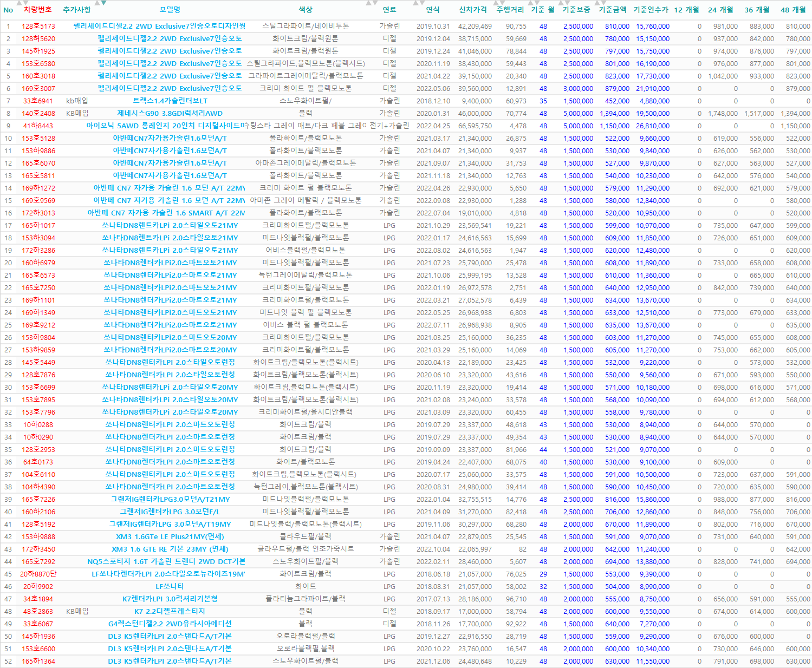Click the kb매입 note in the 33호6941 row
The image size is (812, 668).
pyautogui.click(x=77, y=101)
